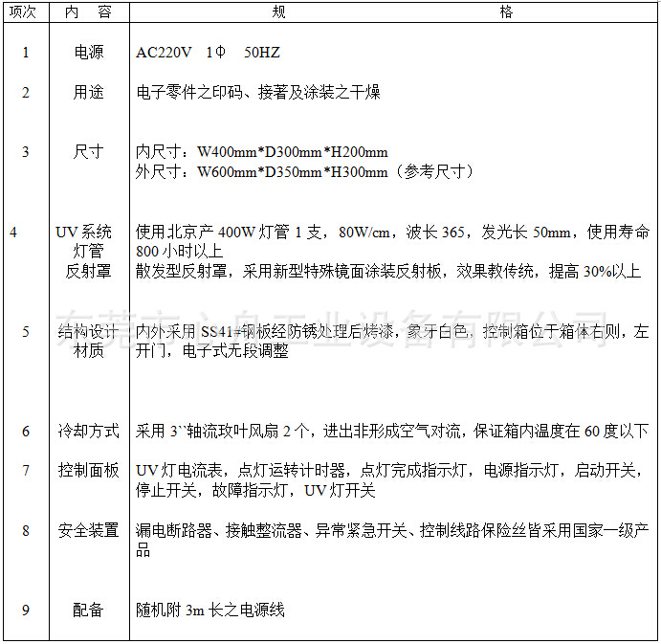
Task: Select the '配备' cell in row 9
Action: (x=89, y=610)
